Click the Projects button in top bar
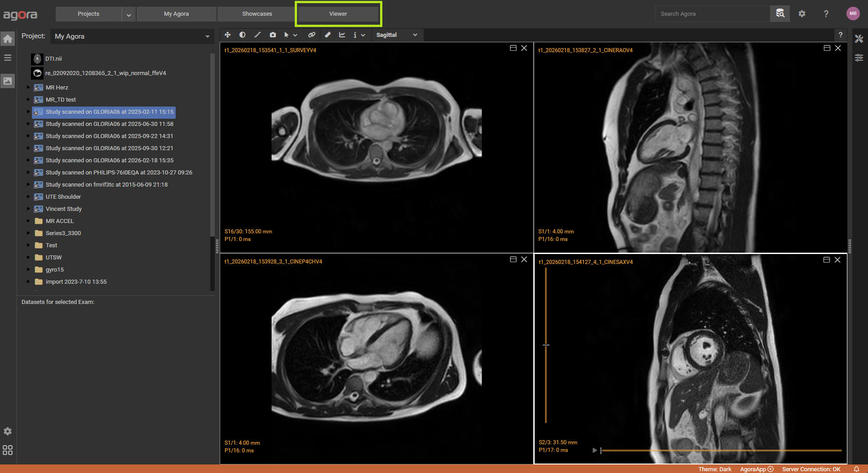Image resolution: width=868 pixels, height=473 pixels. 89,14
